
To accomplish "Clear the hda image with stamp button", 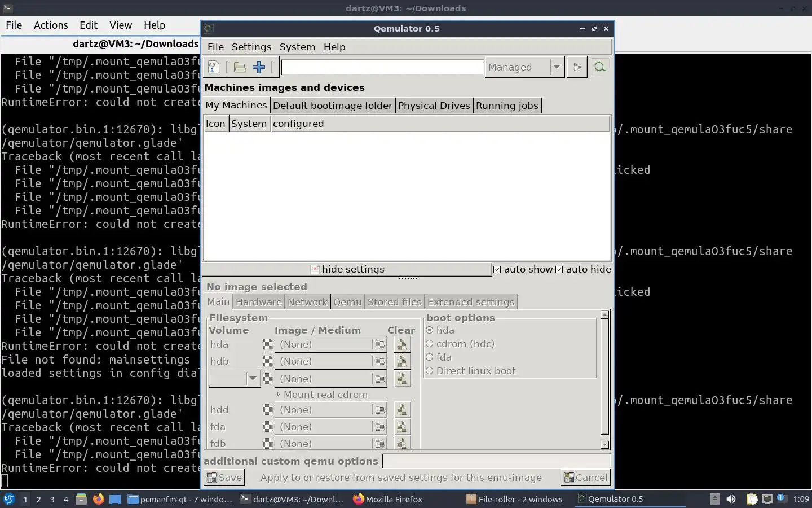I will pos(401,344).
